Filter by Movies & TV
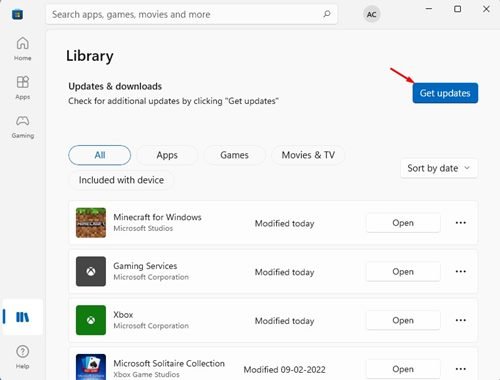Screen dimensions: 500x380 (x=308, y=155)
